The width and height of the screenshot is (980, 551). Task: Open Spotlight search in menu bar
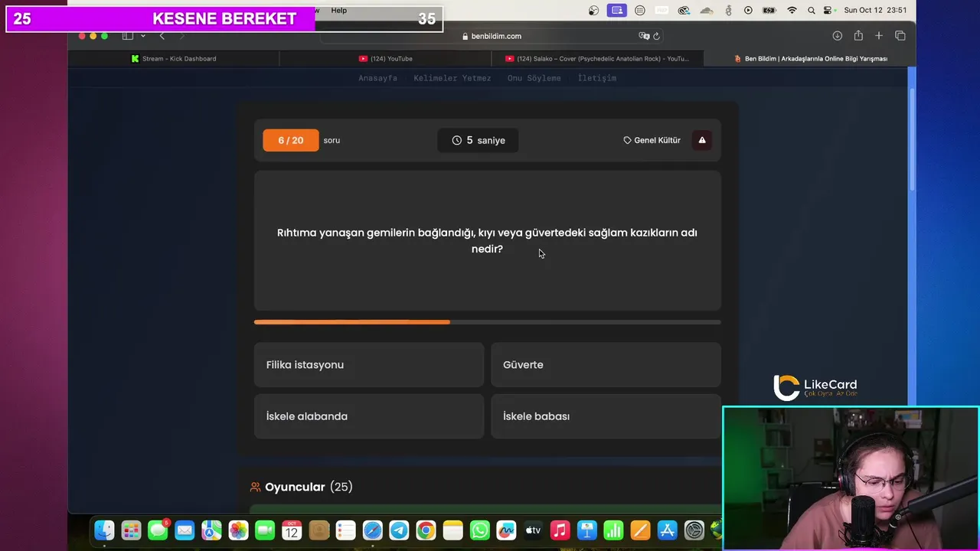[x=811, y=11]
